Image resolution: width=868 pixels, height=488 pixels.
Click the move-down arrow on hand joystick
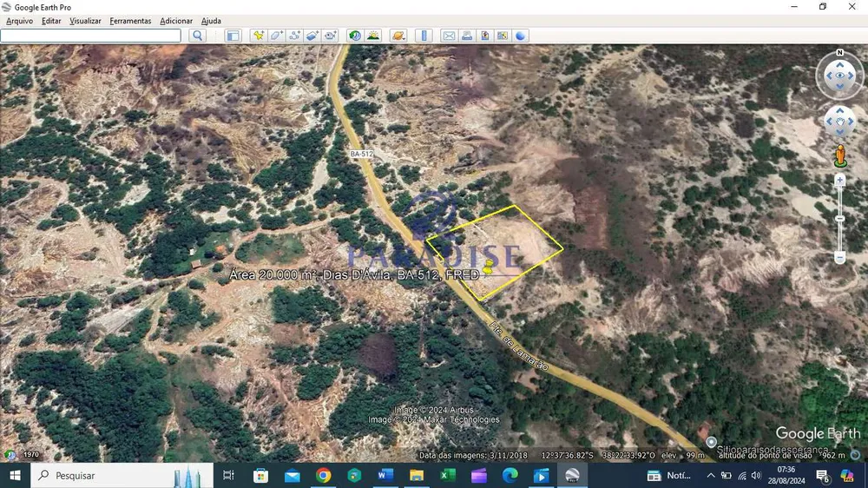[x=839, y=132]
